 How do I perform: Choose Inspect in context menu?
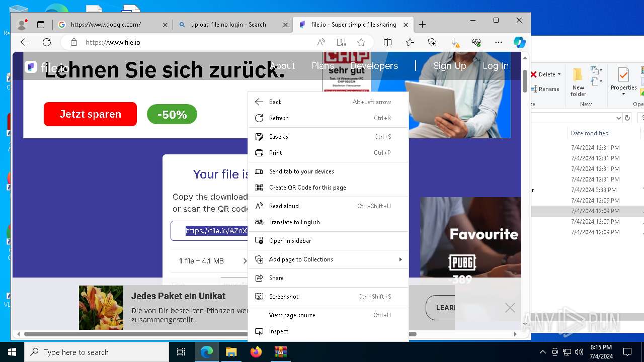329,331
